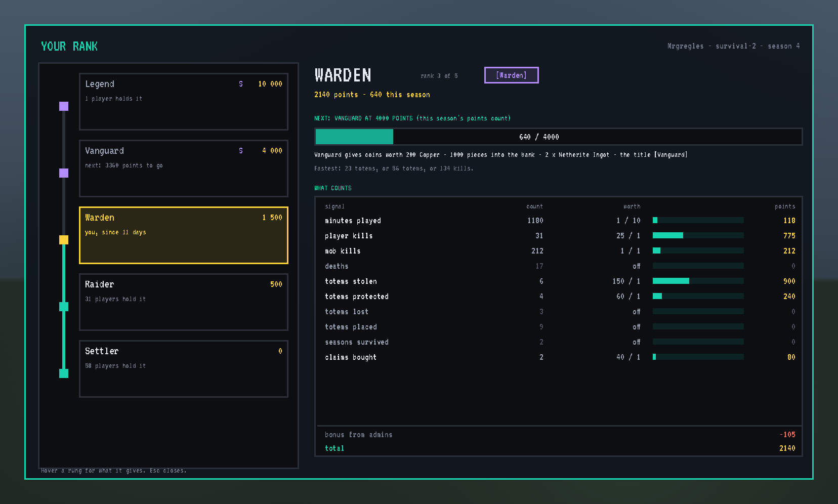Click the [Warden] title badge

click(x=512, y=75)
